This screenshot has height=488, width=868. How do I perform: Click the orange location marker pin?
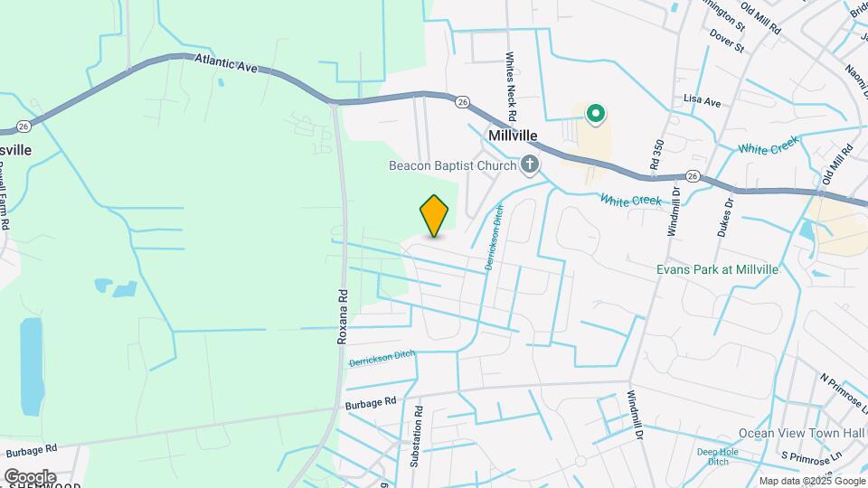coord(433,216)
